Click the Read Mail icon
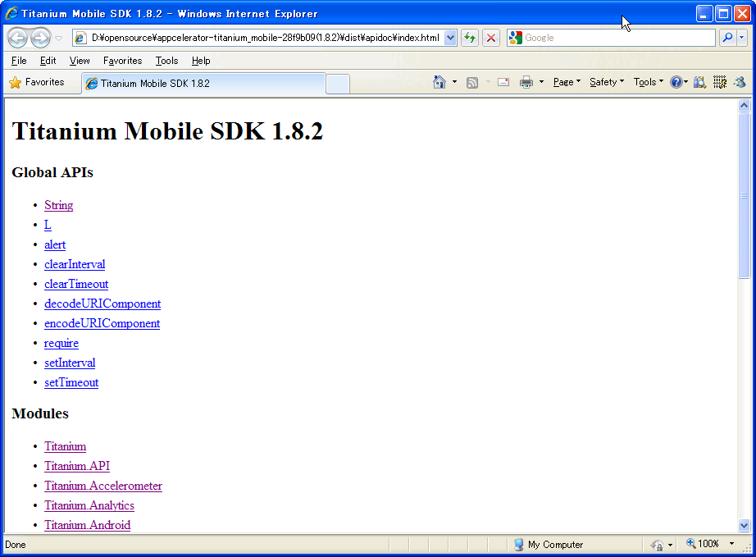The height and width of the screenshot is (557, 756). [503, 83]
